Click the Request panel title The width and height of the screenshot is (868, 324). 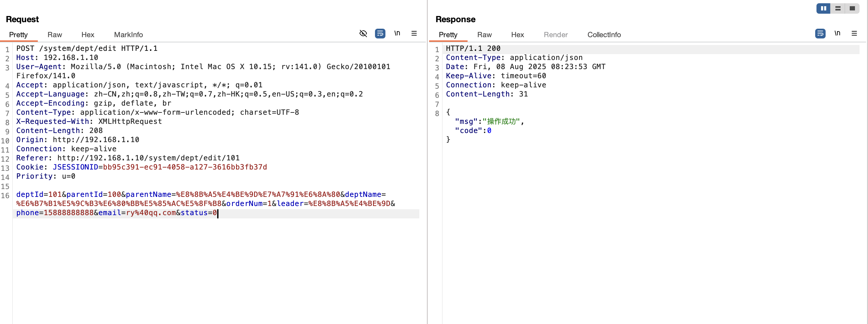[x=22, y=19]
